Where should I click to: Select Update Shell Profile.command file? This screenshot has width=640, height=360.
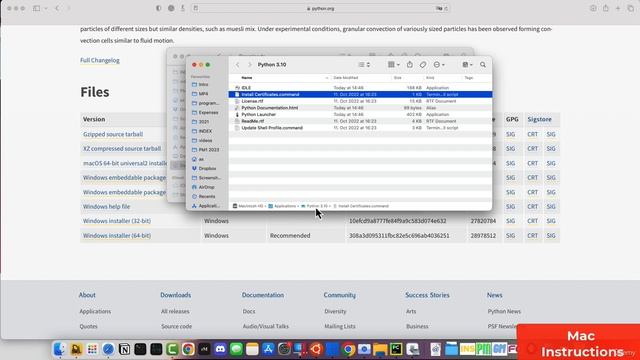360,128
